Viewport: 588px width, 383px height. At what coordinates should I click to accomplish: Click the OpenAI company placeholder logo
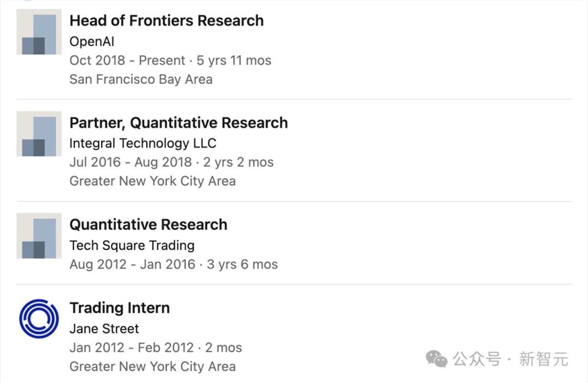click(39, 32)
